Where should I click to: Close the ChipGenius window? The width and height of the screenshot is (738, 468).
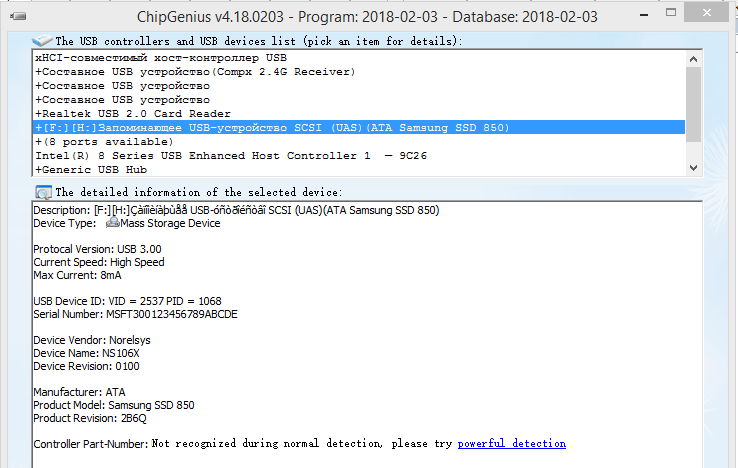click(706, 13)
